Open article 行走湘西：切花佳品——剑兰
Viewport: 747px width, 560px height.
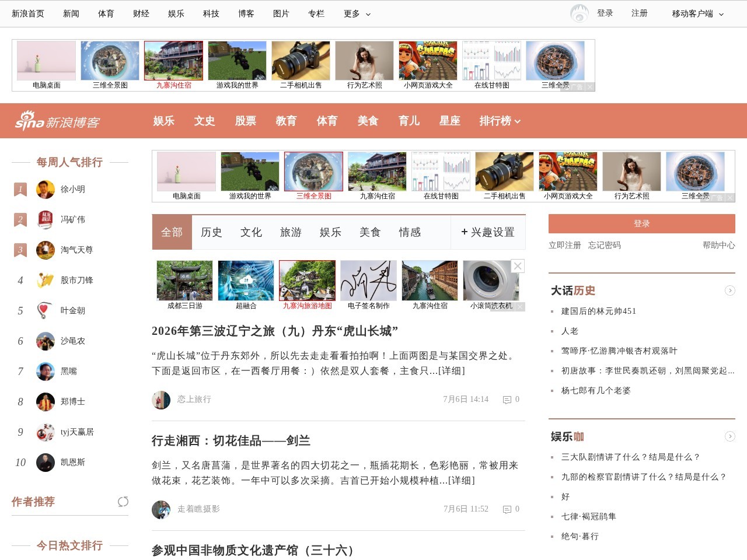[x=231, y=440]
